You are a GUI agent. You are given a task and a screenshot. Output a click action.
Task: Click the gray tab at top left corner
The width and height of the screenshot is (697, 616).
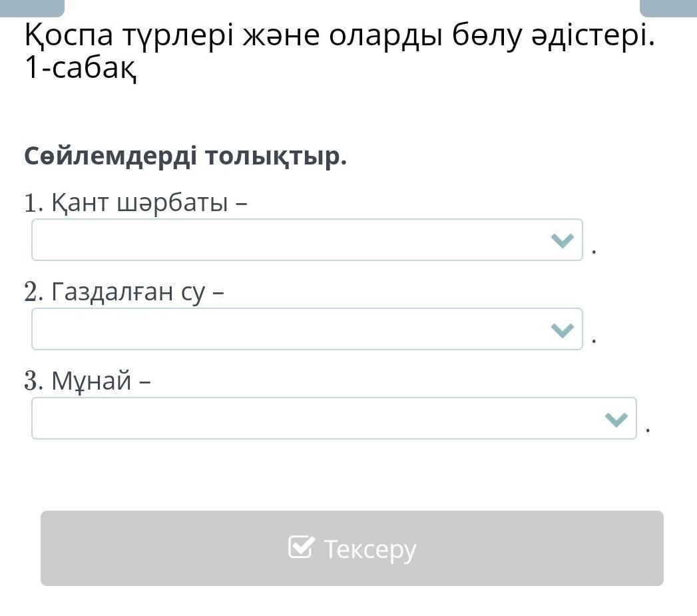[x=32, y=7]
